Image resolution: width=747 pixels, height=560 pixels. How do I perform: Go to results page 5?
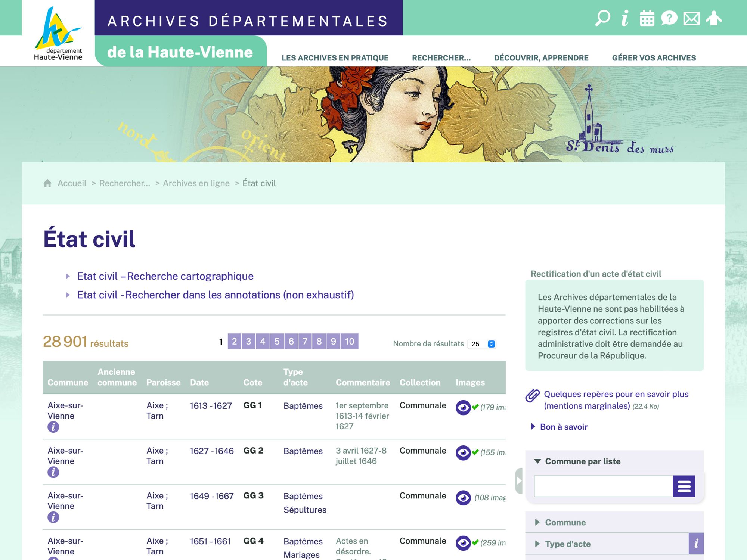click(x=277, y=341)
